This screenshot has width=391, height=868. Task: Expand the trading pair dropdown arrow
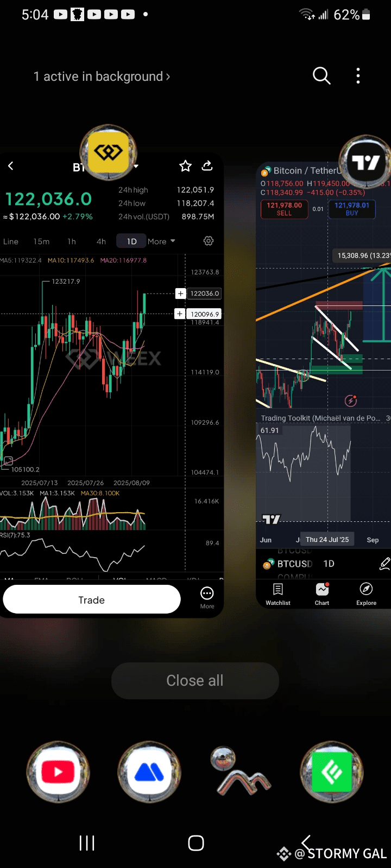[x=136, y=166]
